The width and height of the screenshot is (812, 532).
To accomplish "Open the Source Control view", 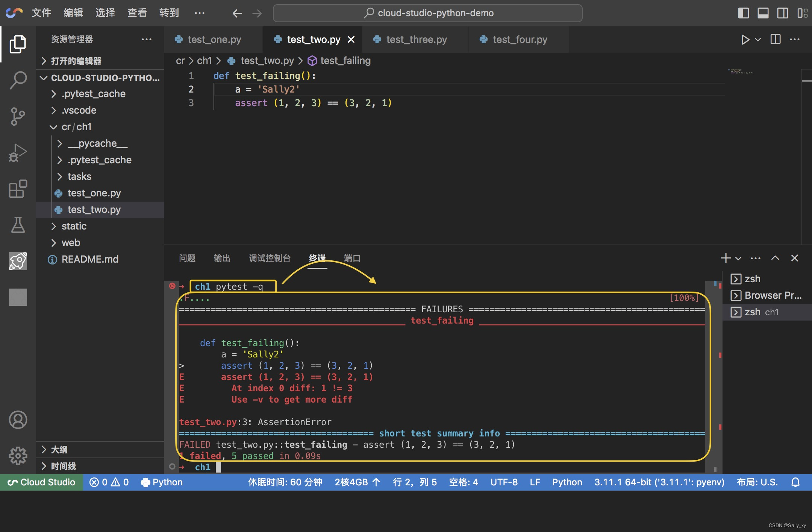I will (18, 116).
